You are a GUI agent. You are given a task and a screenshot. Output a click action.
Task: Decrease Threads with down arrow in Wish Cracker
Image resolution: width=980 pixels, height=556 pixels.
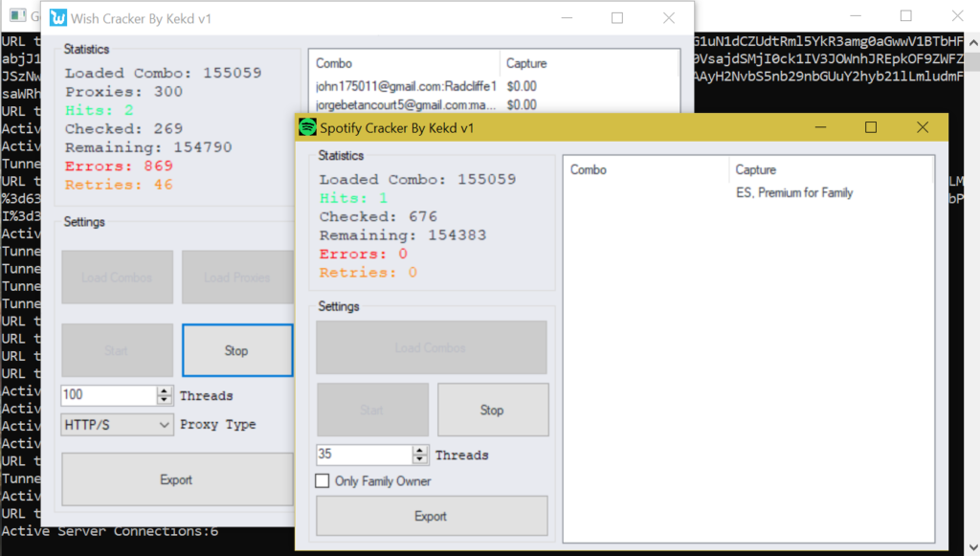pos(165,400)
